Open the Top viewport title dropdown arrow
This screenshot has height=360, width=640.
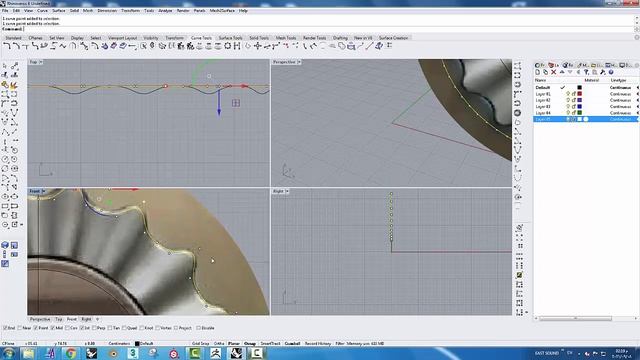41,62
